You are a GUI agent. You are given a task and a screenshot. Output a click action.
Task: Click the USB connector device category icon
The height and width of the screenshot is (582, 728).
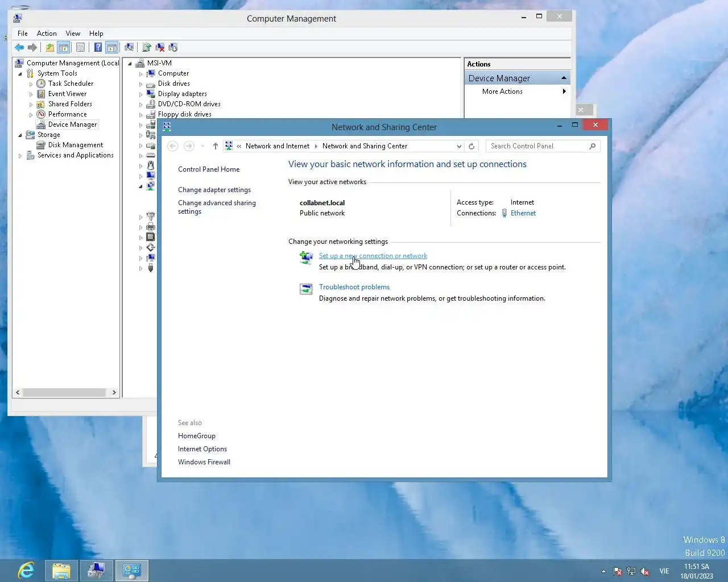click(x=151, y=268)
